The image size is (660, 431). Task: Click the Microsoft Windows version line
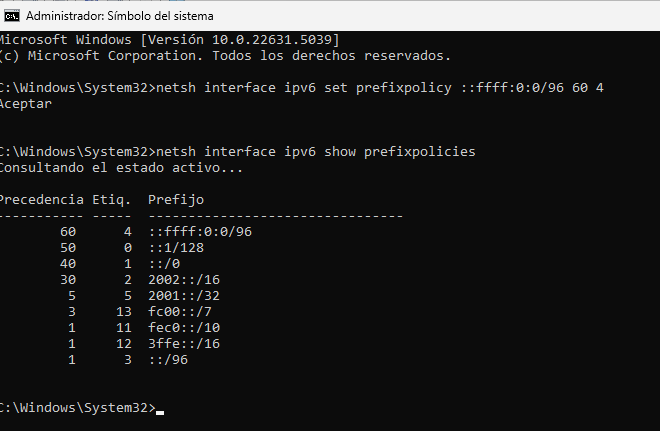(x=170, y=39)
